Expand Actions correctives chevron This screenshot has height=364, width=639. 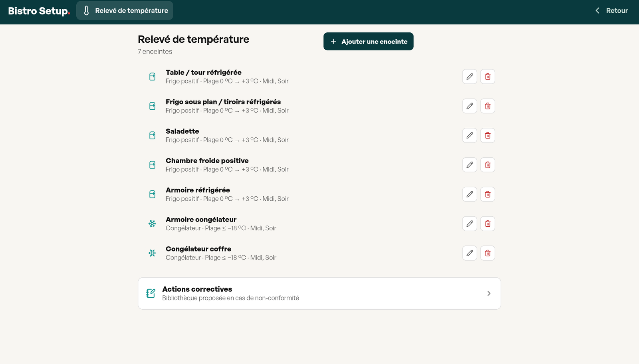point(489,293)
